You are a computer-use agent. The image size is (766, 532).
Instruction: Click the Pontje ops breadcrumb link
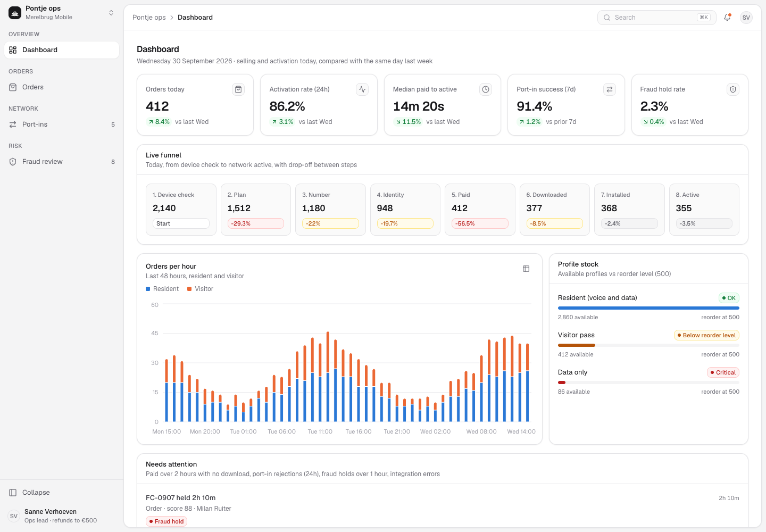coord(149,18)
